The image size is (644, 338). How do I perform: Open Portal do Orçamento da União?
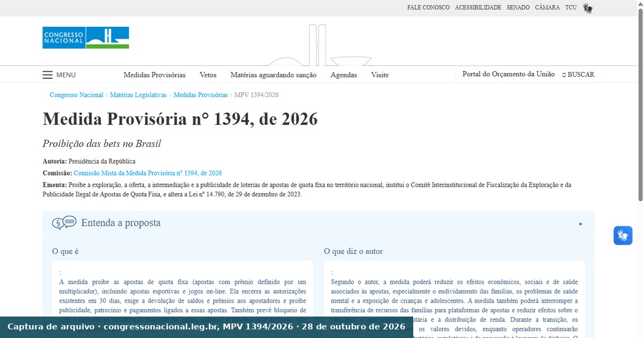pos(509,75)
